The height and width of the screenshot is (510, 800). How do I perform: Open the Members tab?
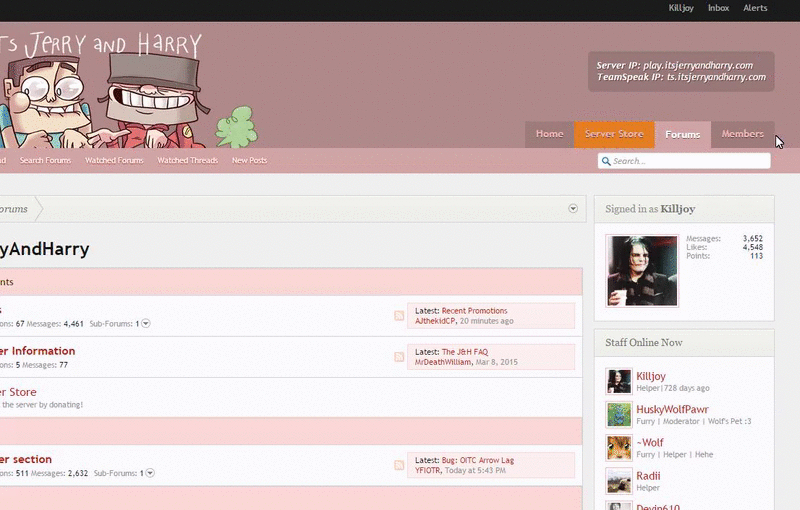742,135
